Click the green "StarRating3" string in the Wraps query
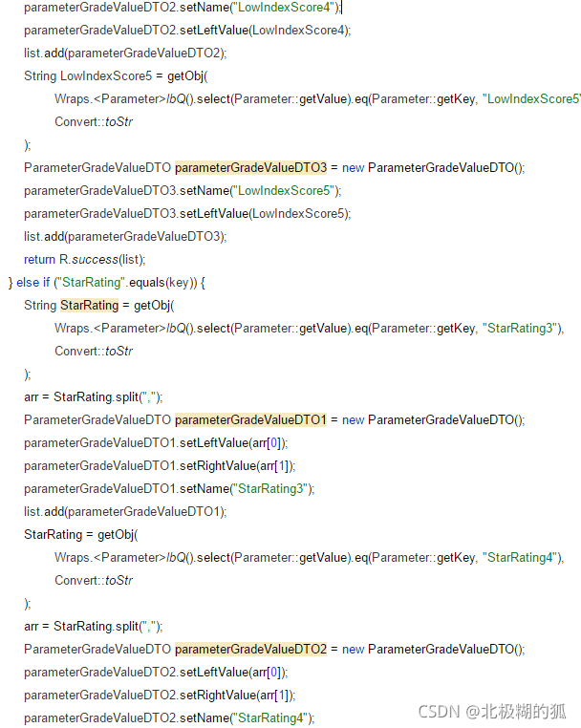Image resolution: width=581 pixels, height=728 pixels. pyautogui.click(x=520, y=329)
